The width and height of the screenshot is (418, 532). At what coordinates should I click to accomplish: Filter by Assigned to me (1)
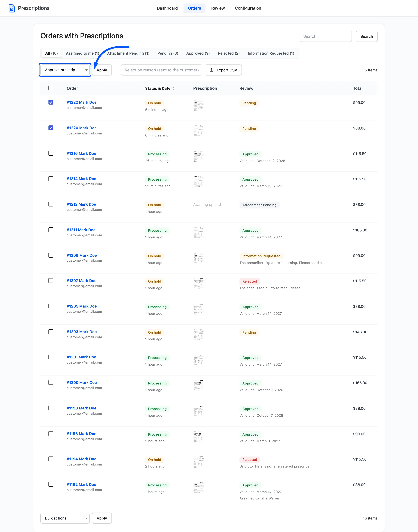tap(82, 53)
